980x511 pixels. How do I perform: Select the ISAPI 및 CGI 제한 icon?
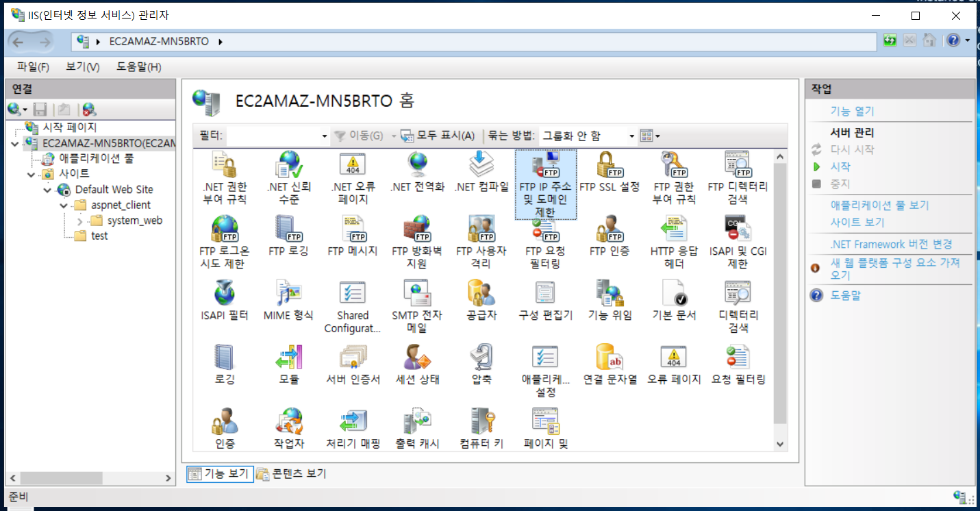(x=738, y=242)
